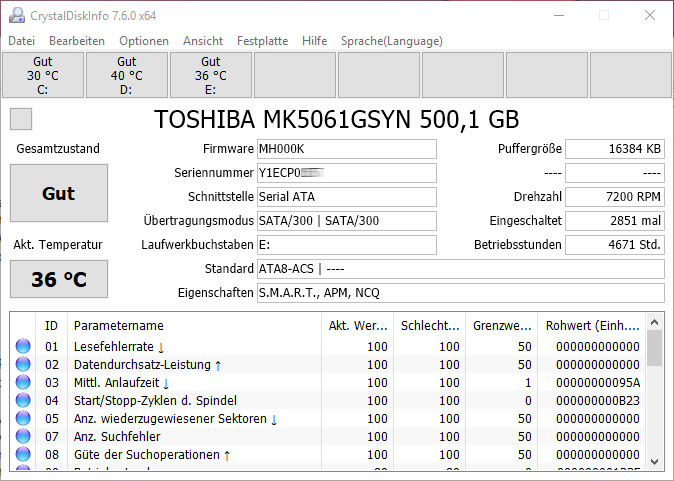The image size is (674, 481).
Task: Click the Seriennummer field
Action: coord(347,173)
